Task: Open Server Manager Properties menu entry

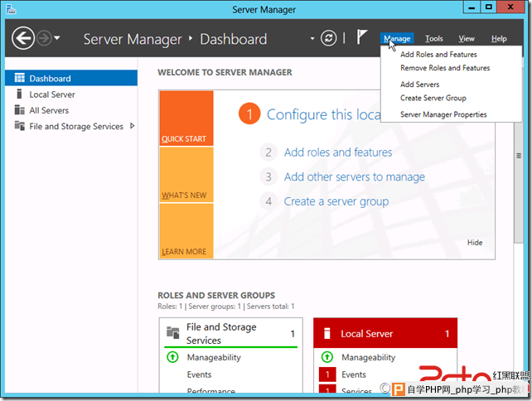Action: click(x=443, y=114)
